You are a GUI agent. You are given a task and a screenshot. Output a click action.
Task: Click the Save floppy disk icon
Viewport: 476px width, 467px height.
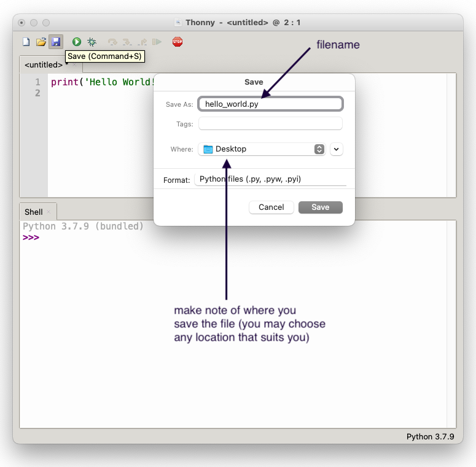(x=56, y=42)
